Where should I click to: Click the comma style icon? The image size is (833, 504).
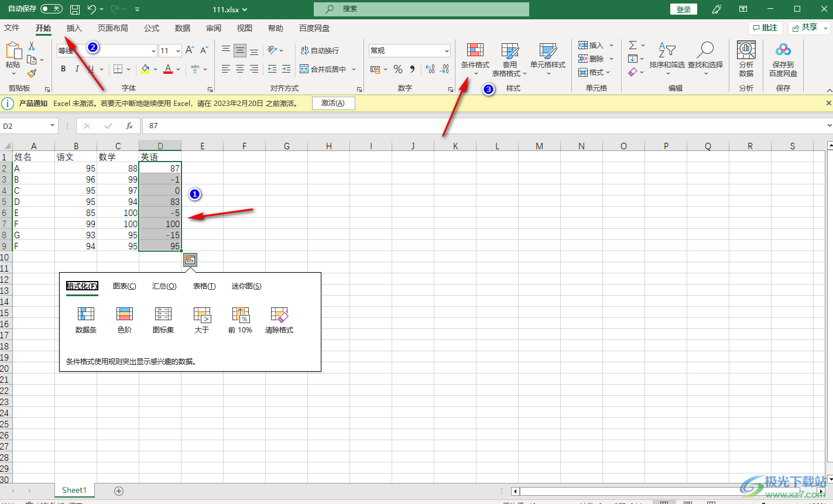(412, 69)
